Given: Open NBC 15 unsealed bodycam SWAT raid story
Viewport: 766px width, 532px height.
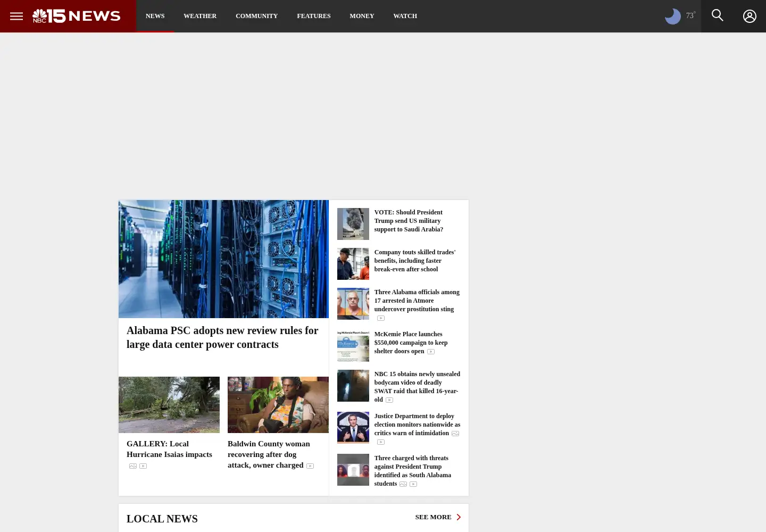Looking at the screenshot, I should click(x=417, y=387).
